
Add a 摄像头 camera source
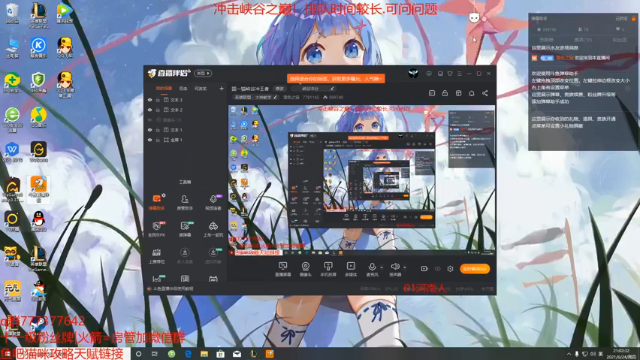pyautogui.click(x=305, y=269)
